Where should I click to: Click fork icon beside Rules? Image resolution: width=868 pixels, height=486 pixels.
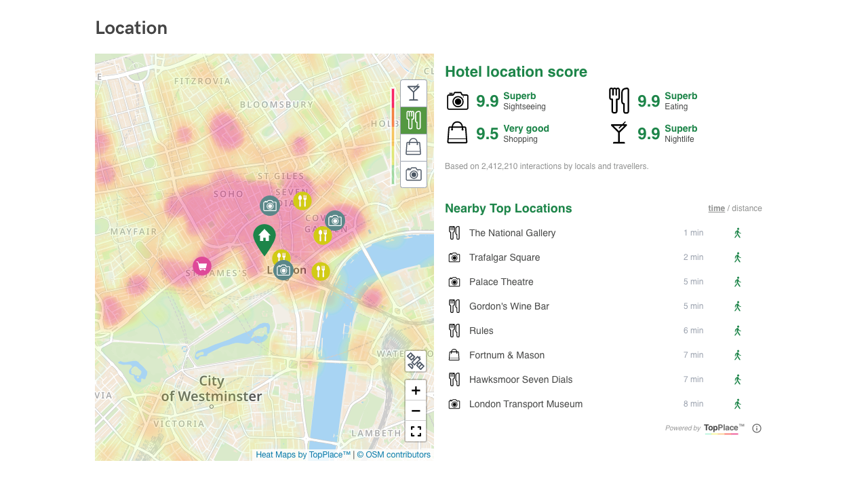(x=454, y=331)
